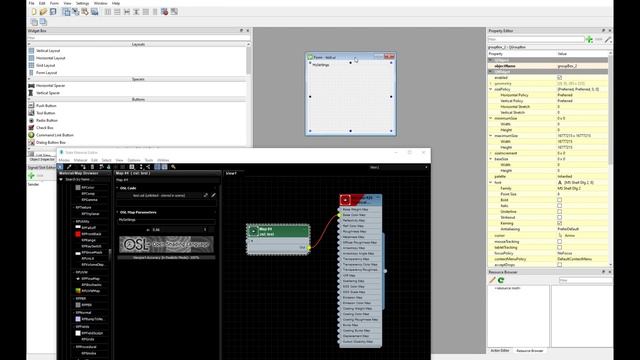Image resolution: width=640 pixels, height=360 pixels.
Task: Click the Break Layout toolbar icon
Action: (x=164, y=12)
